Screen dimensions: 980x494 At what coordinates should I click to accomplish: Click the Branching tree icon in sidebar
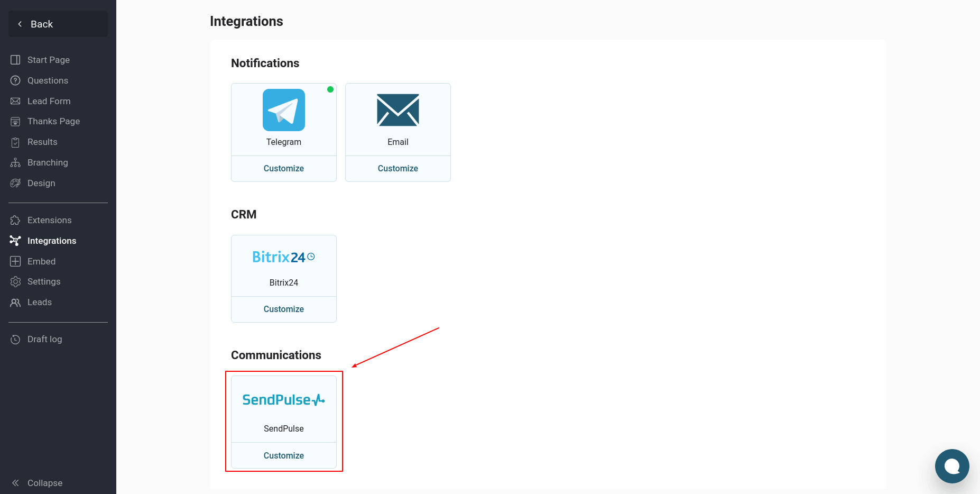15,162
